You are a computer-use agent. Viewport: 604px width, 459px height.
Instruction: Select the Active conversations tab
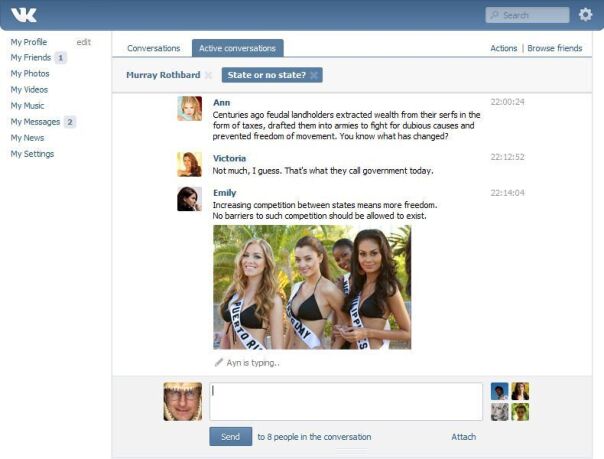(238, 48)
